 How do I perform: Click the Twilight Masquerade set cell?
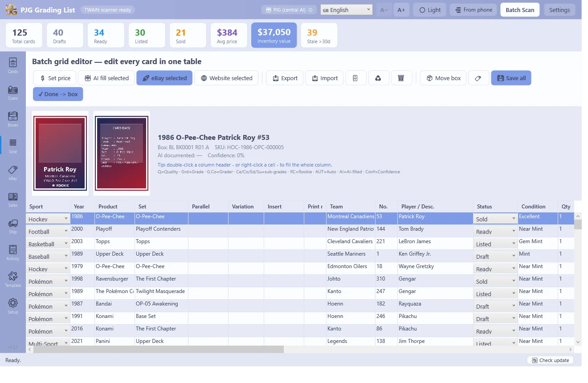coord(161,293)
